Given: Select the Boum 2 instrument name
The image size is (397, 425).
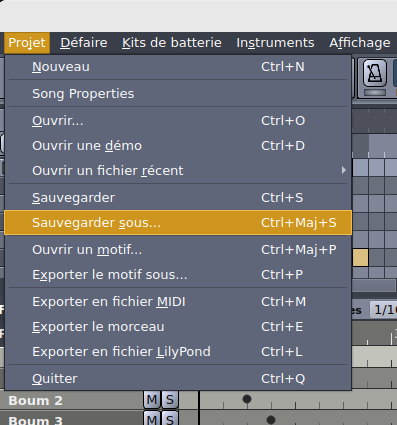Looking at the screenshot, I should [x=35, y=400].
